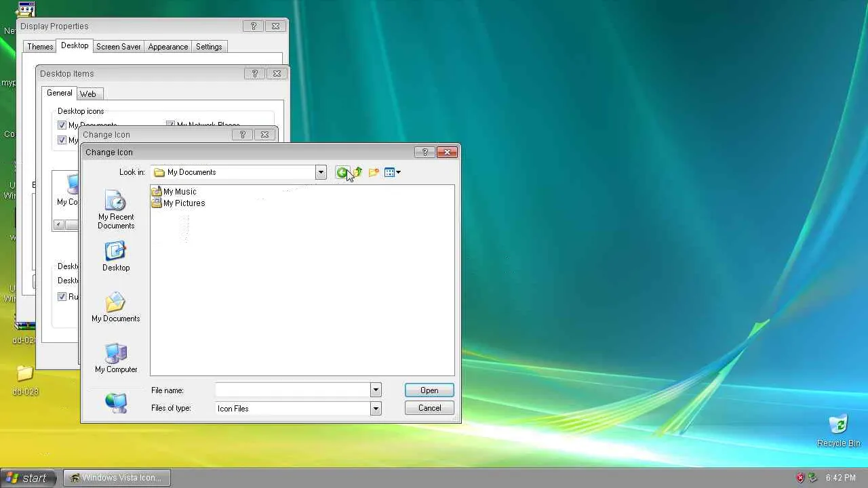
Task: Create a new folder in My Documents
Action: click(374, 172)
